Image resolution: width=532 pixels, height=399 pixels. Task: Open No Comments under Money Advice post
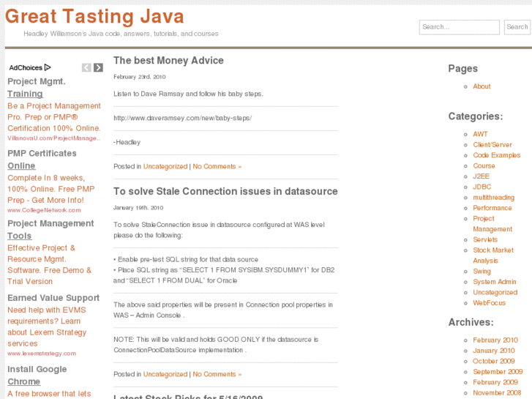point(217,166)
